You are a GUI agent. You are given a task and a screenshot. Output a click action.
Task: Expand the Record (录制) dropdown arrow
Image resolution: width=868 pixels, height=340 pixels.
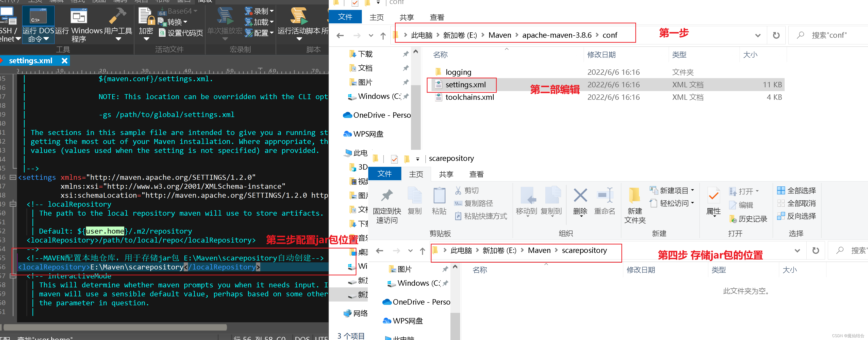tap(272, 11)
